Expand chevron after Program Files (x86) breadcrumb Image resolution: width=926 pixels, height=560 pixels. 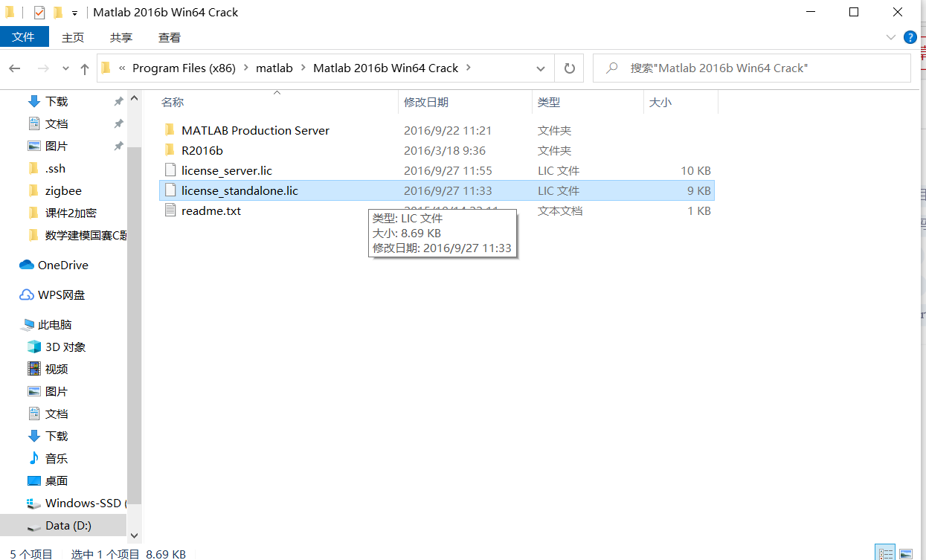246,68
